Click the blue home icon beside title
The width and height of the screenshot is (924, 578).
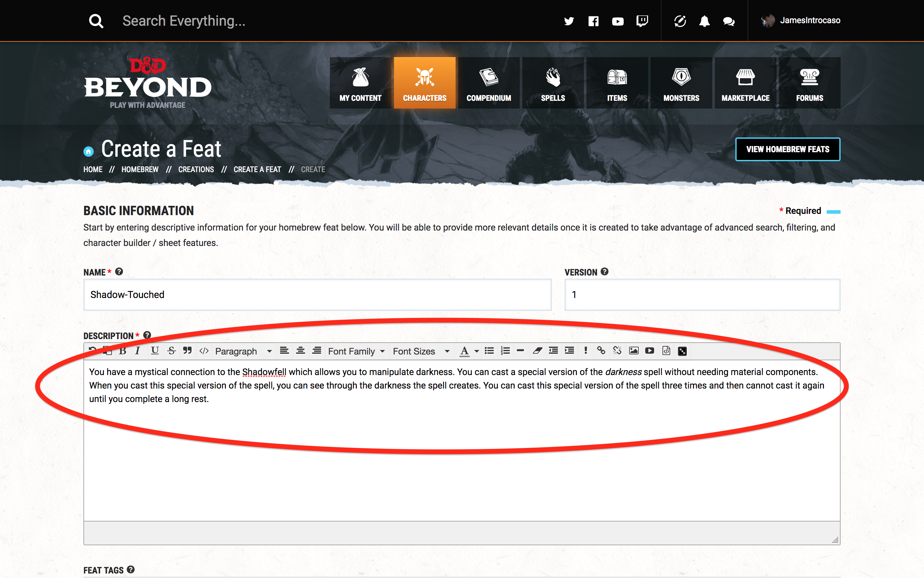coord(89,152)
